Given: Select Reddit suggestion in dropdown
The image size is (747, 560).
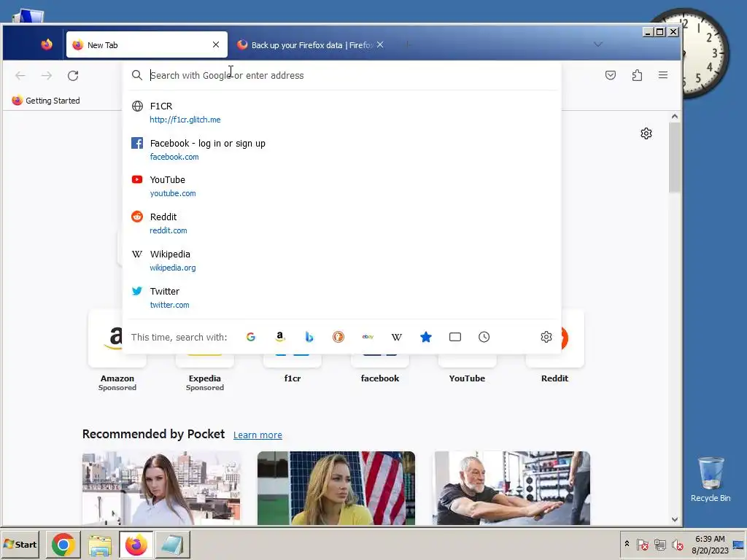Looking at the screenshot, I should tap(342, 223).
